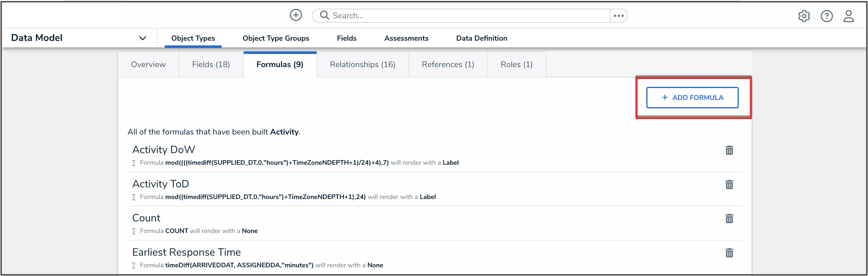Viewport: 868px width, 276px height.
Task: Delete the Activity DoW formula
Action: tap(729, 150)
